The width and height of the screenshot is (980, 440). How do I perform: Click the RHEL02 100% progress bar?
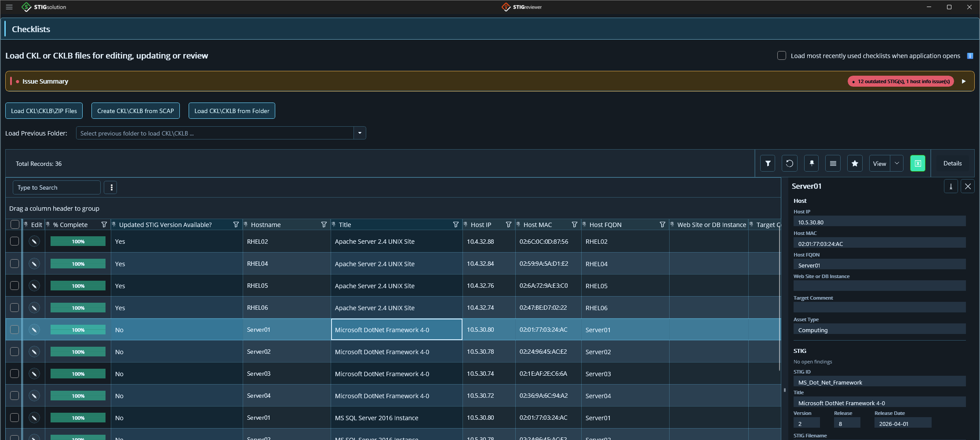pyautogui.click(x=78, y=242)
